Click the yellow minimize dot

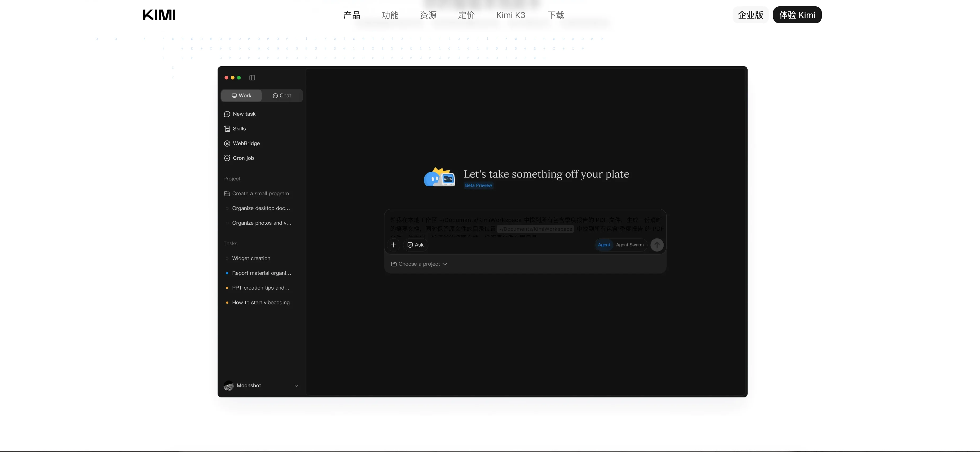pyautogui.click(x=233, y=78)
